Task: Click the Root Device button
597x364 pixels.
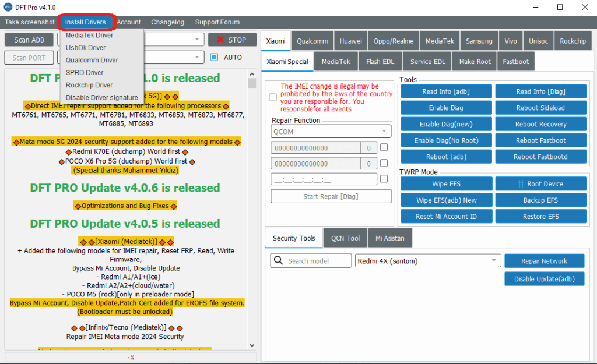Action: point(540,184)
